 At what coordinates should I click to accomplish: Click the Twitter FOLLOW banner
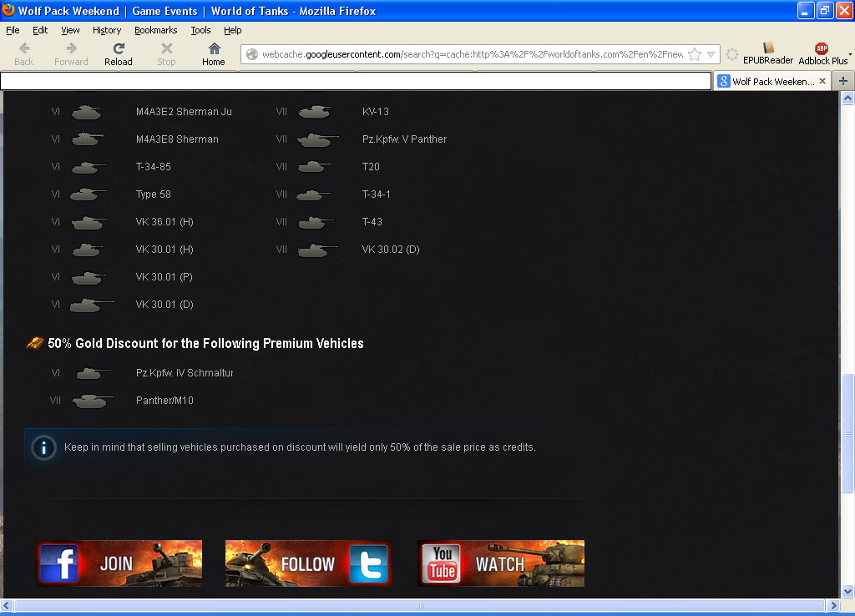(x=308, y=563)
